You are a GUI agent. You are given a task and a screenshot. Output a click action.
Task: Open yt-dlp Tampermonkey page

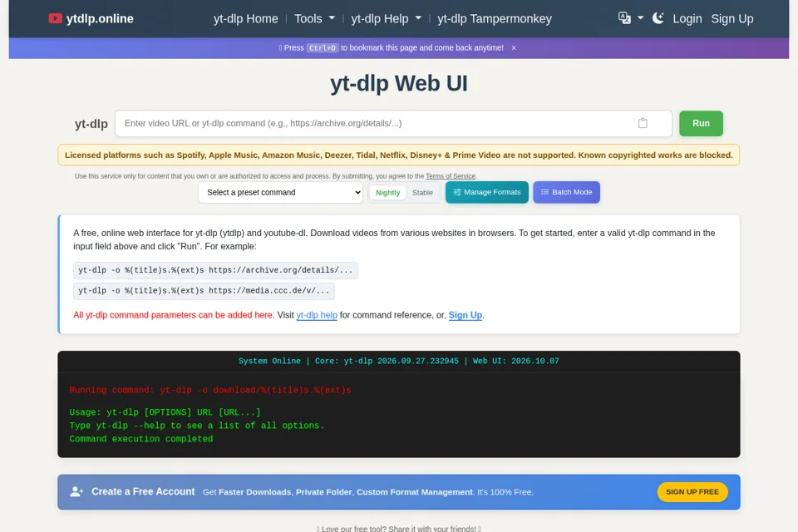494,19
